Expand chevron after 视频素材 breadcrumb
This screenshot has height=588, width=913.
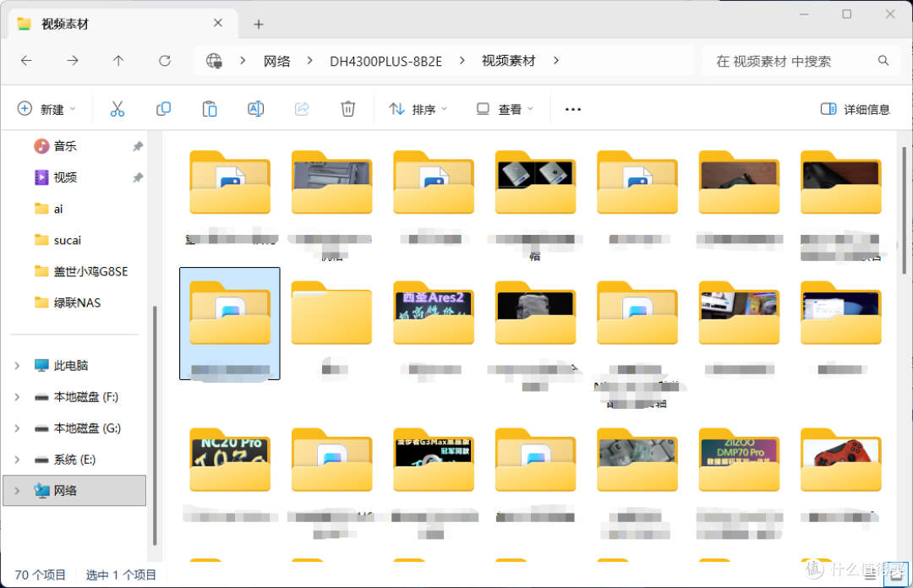click(x=556, y=61)
